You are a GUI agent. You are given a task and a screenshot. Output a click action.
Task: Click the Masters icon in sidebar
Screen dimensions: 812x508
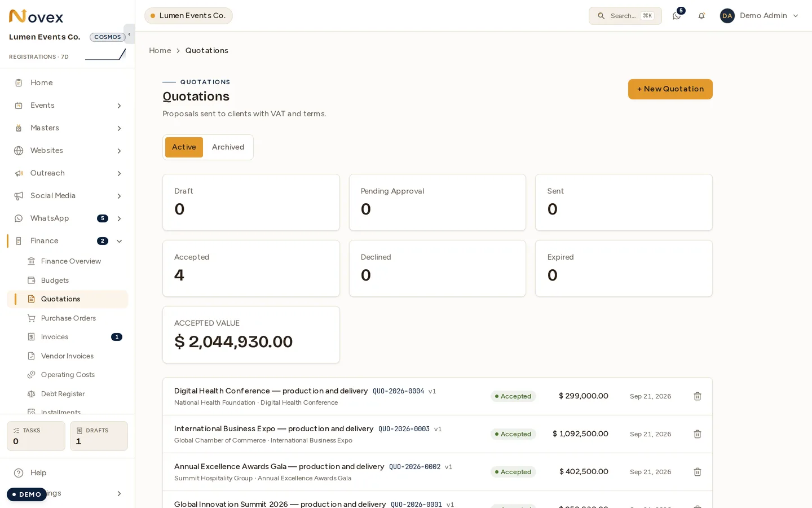(19, 128)
